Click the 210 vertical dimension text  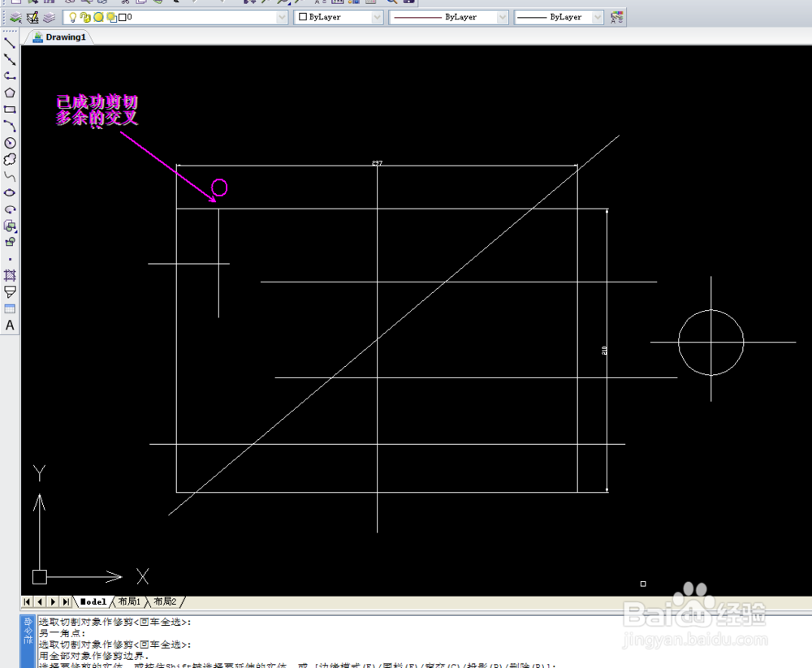coord(604,351)
